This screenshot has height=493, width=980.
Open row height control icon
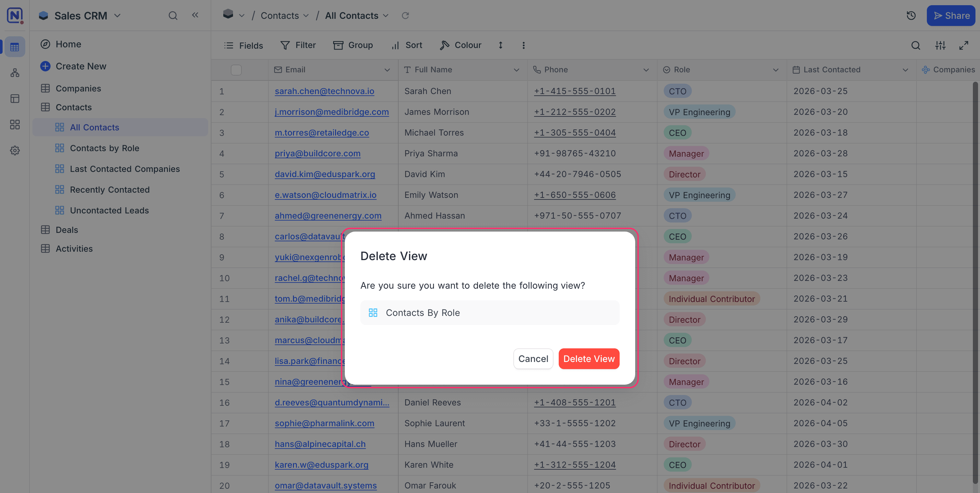pos(501,45)
